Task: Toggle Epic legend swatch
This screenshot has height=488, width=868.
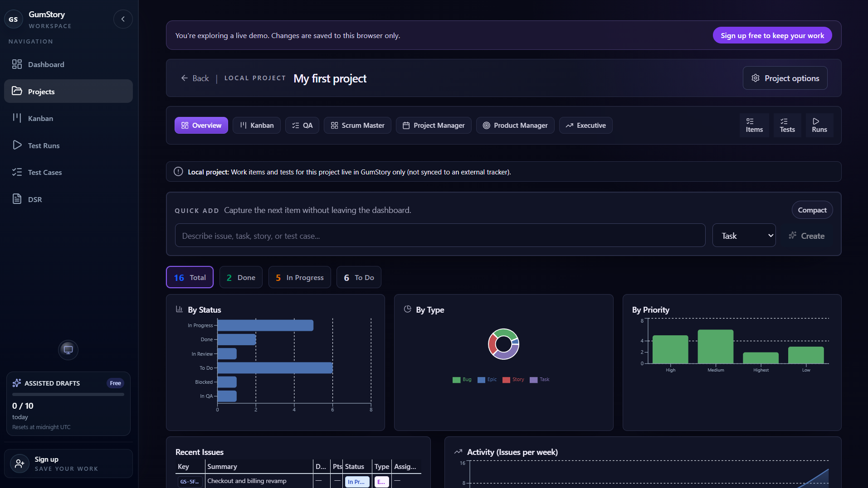Action: (481, 380)
